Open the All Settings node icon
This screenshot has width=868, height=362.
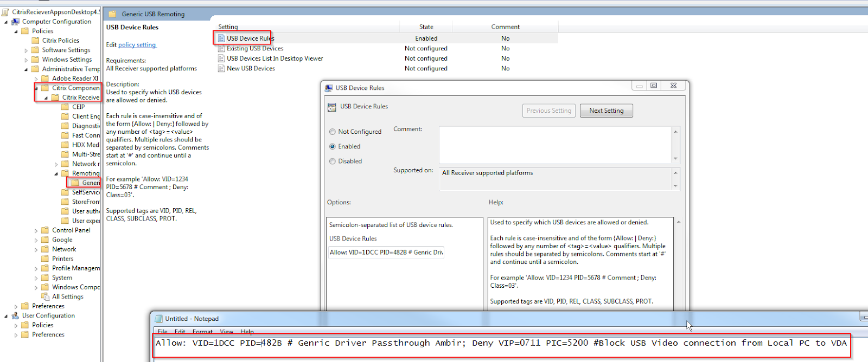coord(46,296)
